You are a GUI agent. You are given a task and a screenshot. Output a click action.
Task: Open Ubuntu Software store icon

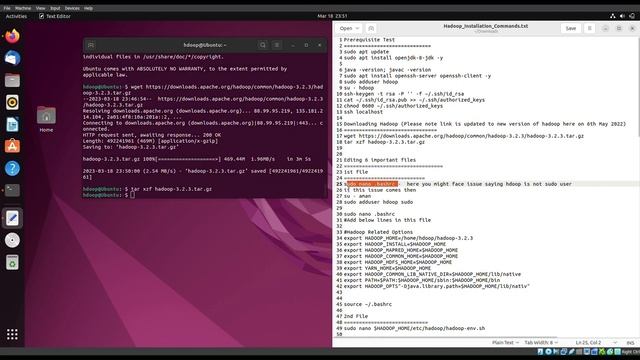click(12, 146)
